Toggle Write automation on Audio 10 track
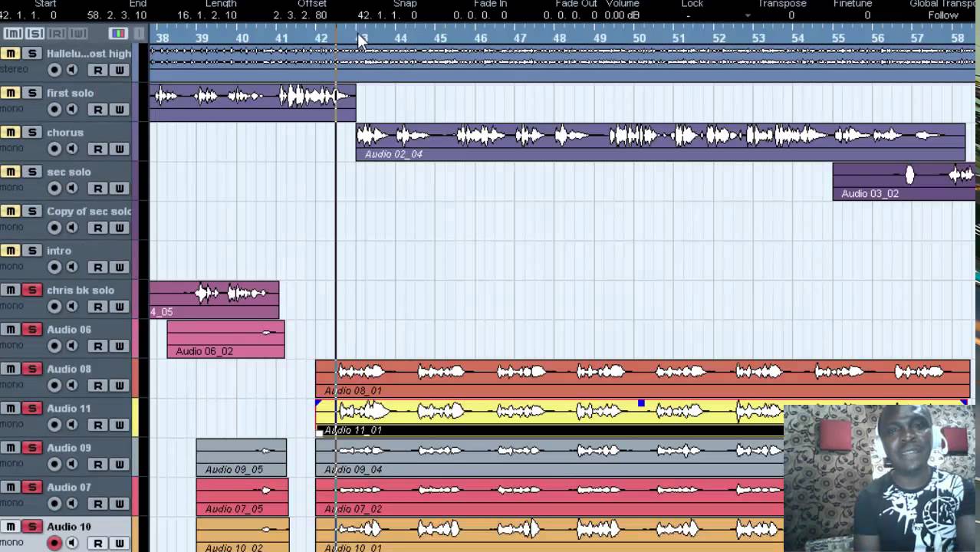The width and height of the screenshot is (980, 552). click(x=120, y=543)
